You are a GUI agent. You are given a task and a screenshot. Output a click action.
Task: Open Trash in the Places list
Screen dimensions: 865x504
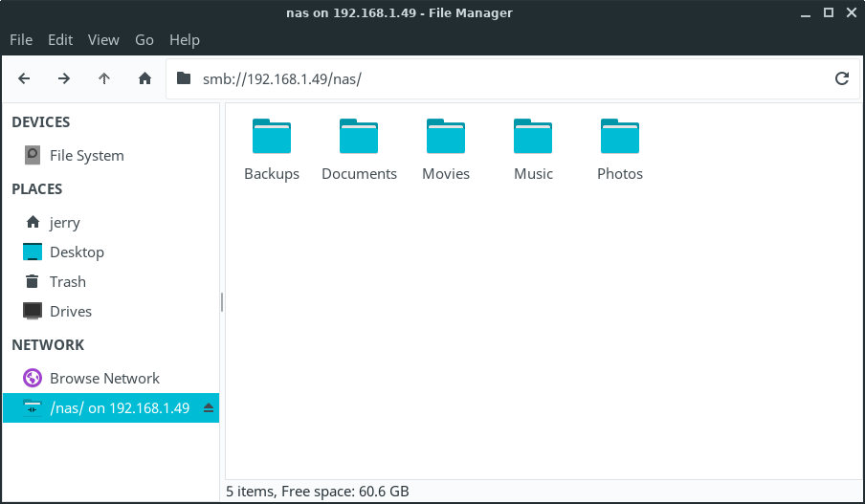[x=67, y=281]
